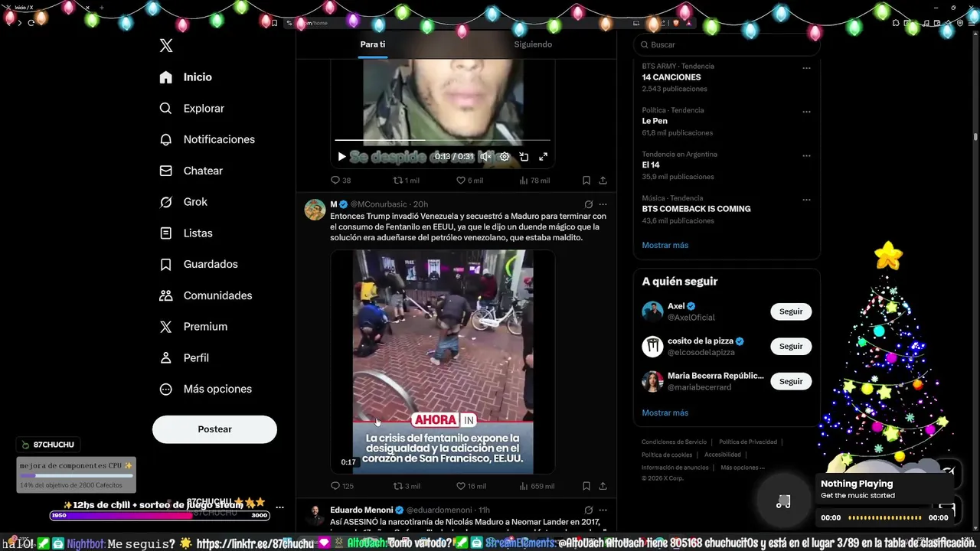The height and width of the screenshot is (551, 980).
Task: Share the top video post
Action: tap(603, 181)
